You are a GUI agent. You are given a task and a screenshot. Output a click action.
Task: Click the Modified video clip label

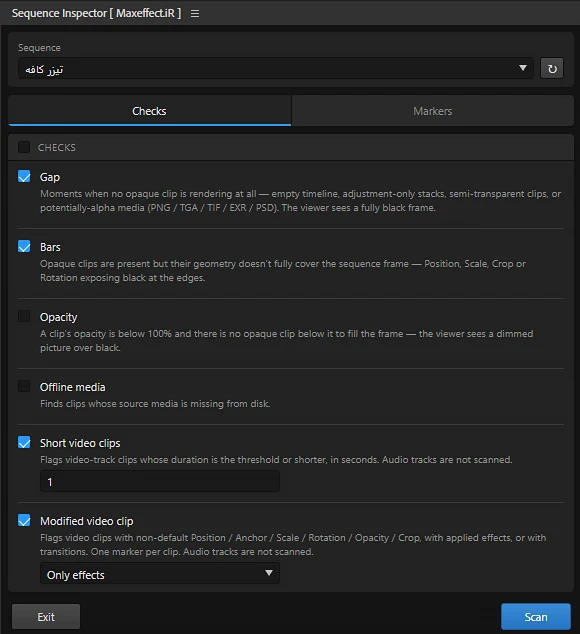coord(87,521)
